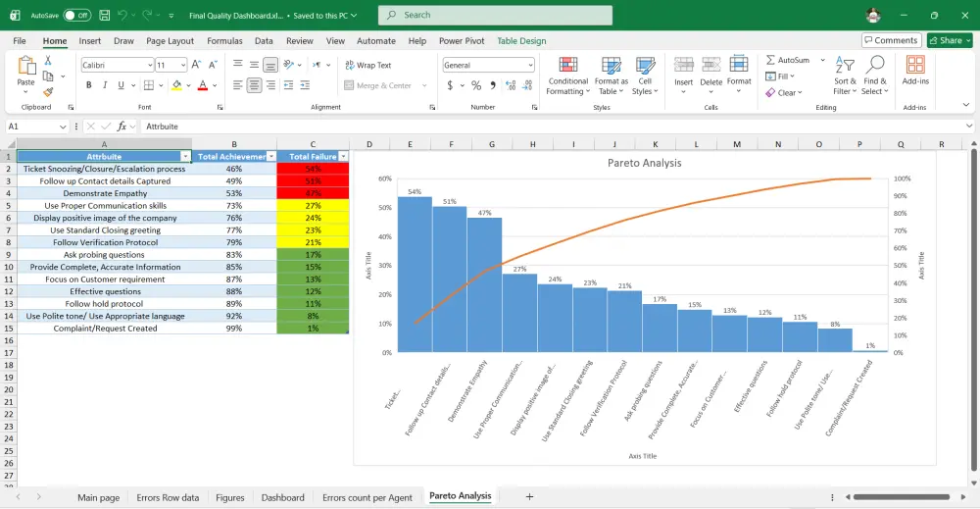
Task: Click the Percent Style icon
Action: point(476,85)
